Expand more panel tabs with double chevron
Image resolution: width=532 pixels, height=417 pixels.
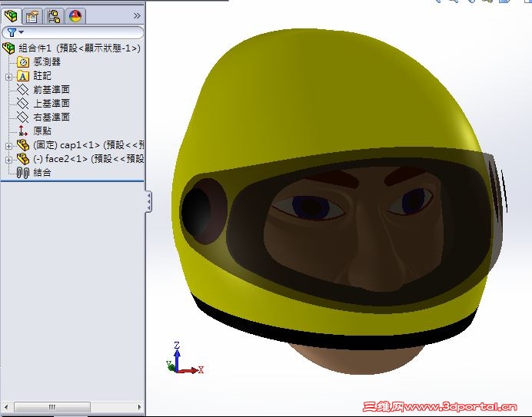[137, 16]
